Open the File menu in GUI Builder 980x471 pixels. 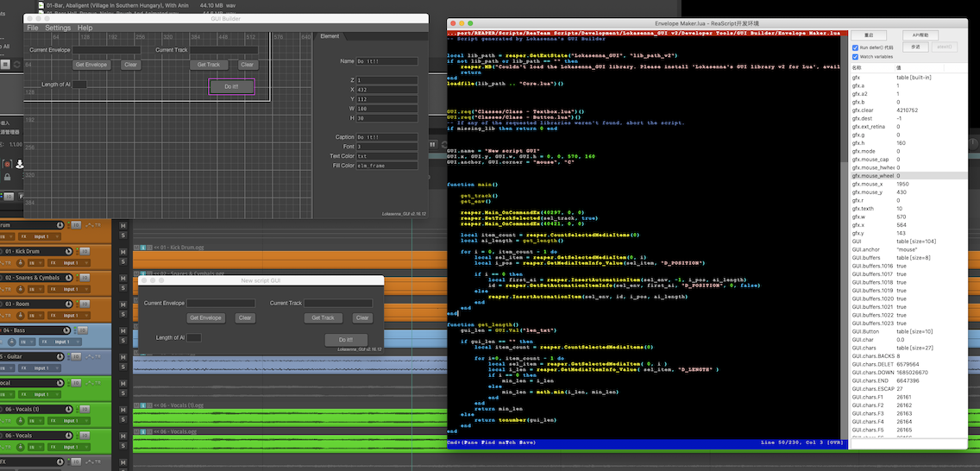click(x=33, y=28)
